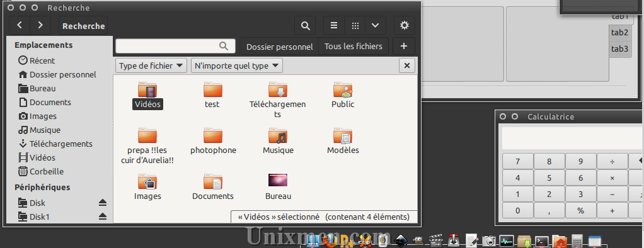Search in Tous les fichiers
This screenshot has width=644, height=248.
[354, 47]
